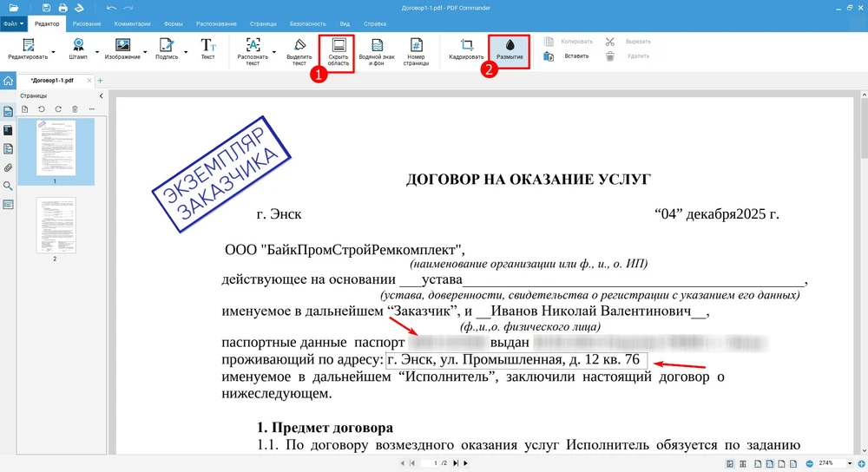Screen dimensions: 868x472
Task: Select the page 2 thumbnail
Action: click(56, 225)
